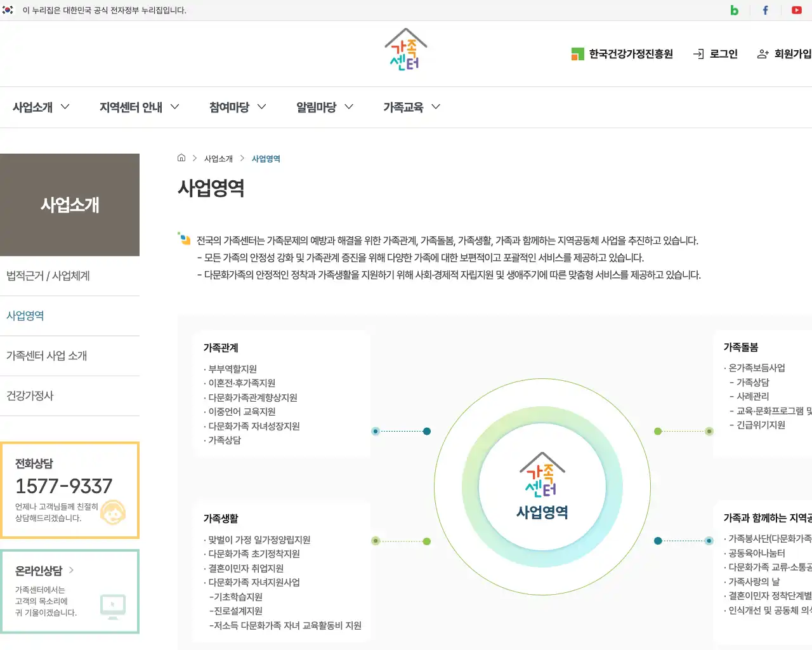Click 사업영역 in the breadcrumb
812x650 pixels.
(266, 159)
